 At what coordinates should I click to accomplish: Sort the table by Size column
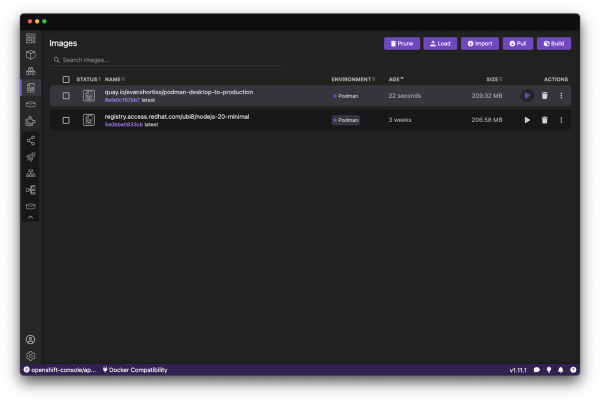pos(493,79)
